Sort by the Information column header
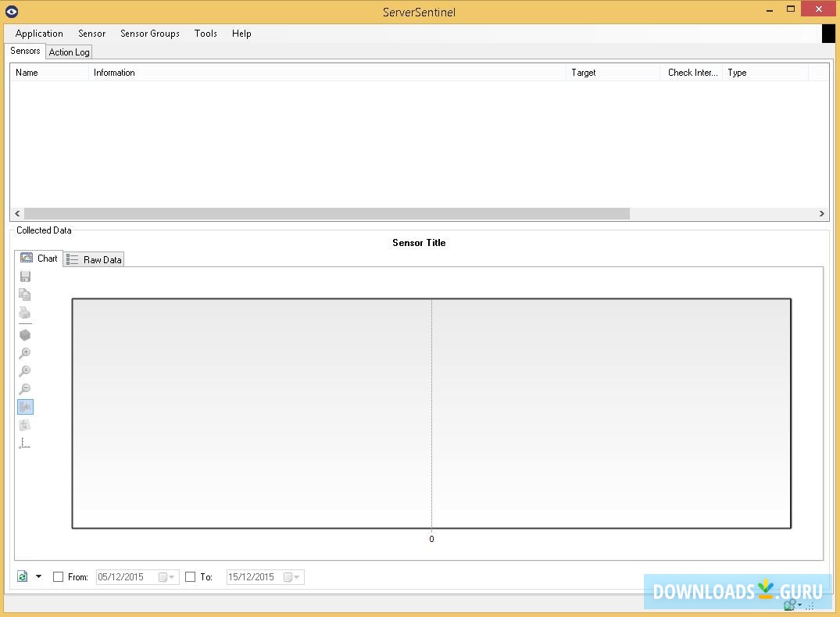The width and height of the screenshot is (840, 617). pyautogui.click(x=327, y=73)
